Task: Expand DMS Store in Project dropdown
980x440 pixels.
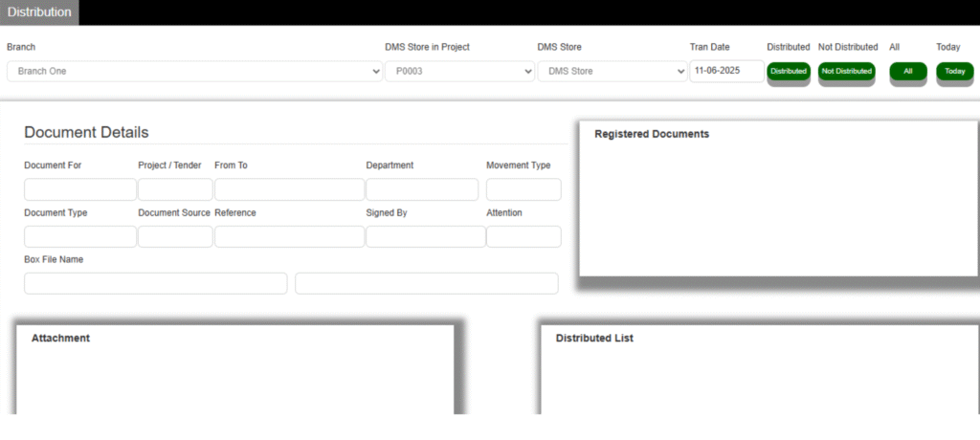Action: click(459, 72)
